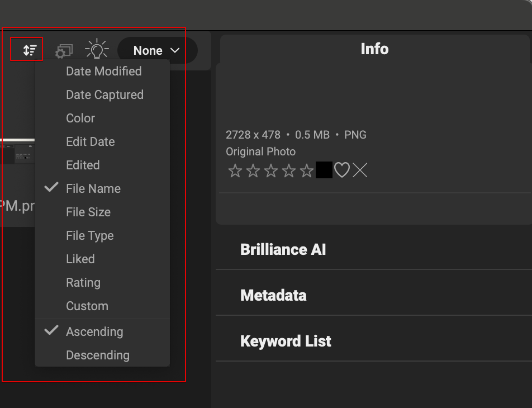The image size is (532, 408).
Task: Select Descending sort direction
Action: click(97, 355)
